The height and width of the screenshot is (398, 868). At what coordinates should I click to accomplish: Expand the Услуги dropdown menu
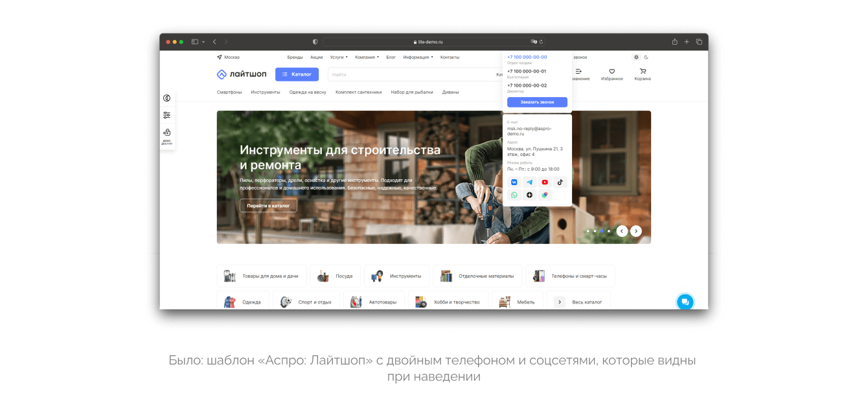pyautogui.click(x=339, y=57)
